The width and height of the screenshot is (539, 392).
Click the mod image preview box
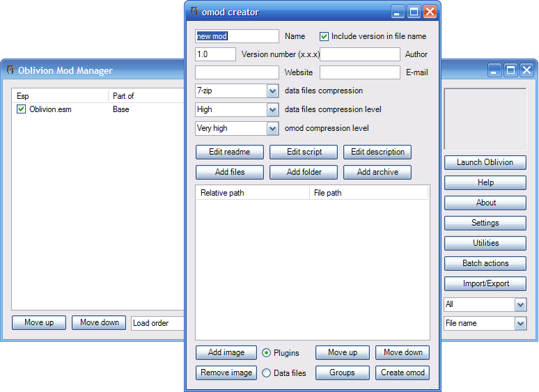pos(485,119)
